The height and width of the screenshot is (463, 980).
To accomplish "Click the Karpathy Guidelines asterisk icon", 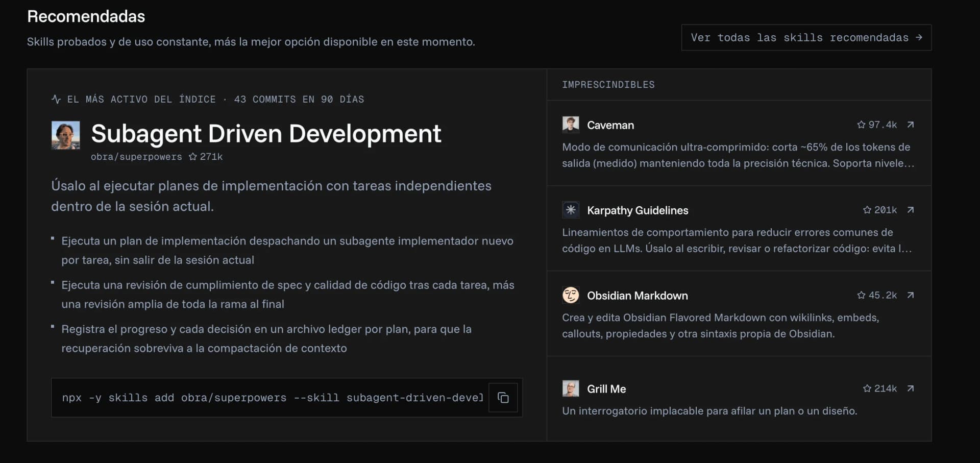I will pyautogui.click(x=571, y=210).
